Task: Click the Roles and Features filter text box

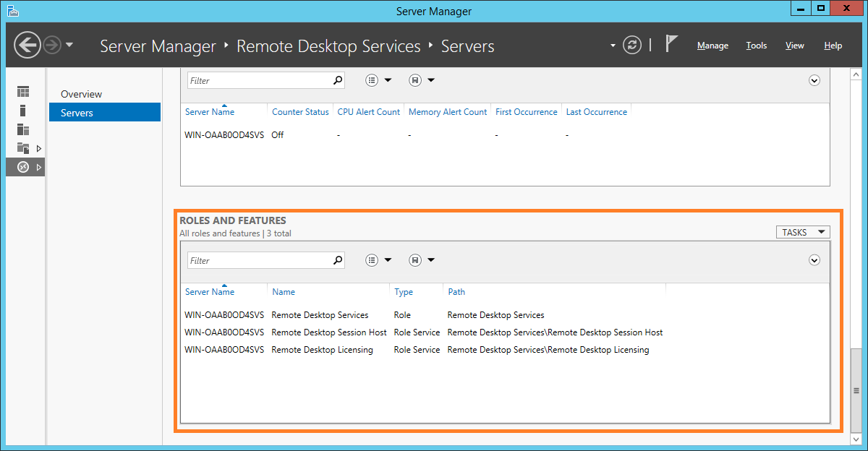Action: pyautogui.click(x=259, y=260)
